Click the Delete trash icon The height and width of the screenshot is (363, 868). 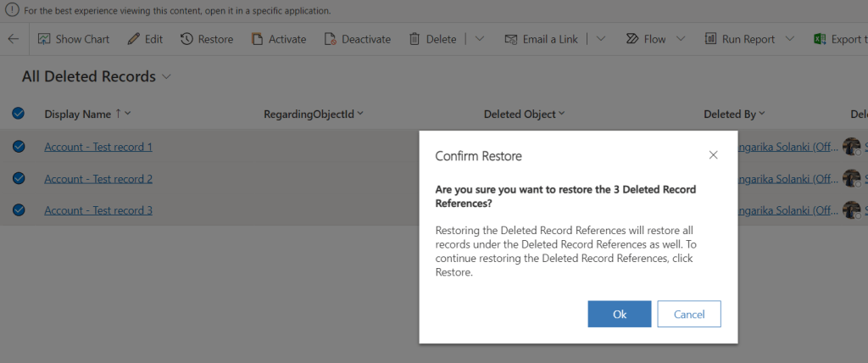415,39
